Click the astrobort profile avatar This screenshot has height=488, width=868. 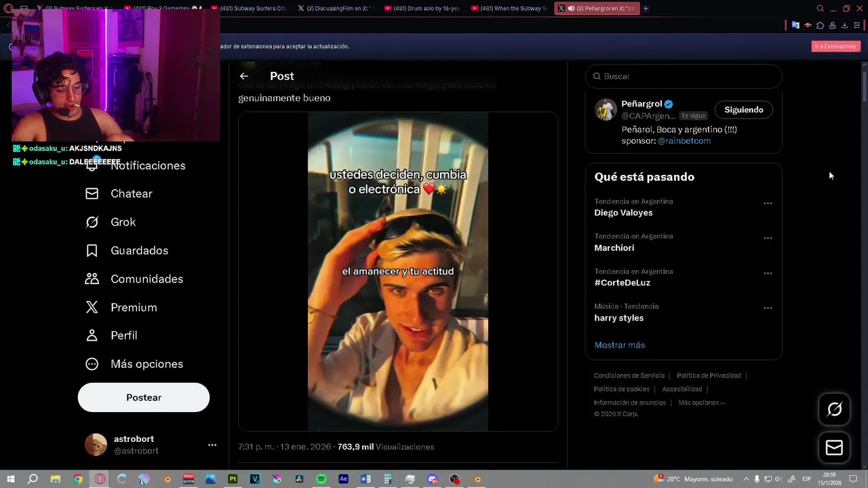pos(96,445)
